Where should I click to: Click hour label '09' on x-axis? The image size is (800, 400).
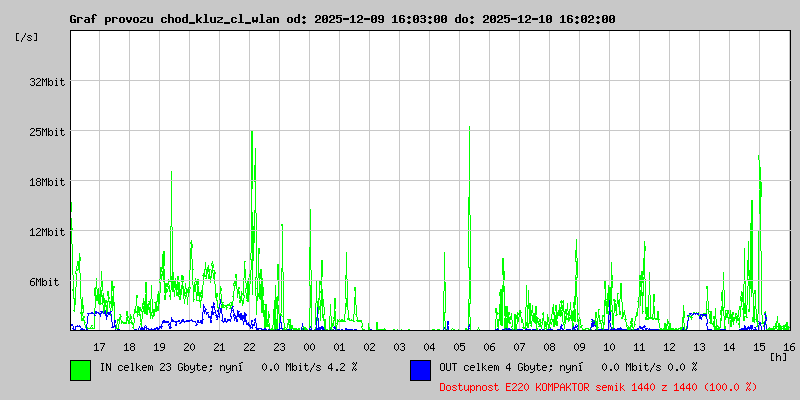click(x=580, y=347)
